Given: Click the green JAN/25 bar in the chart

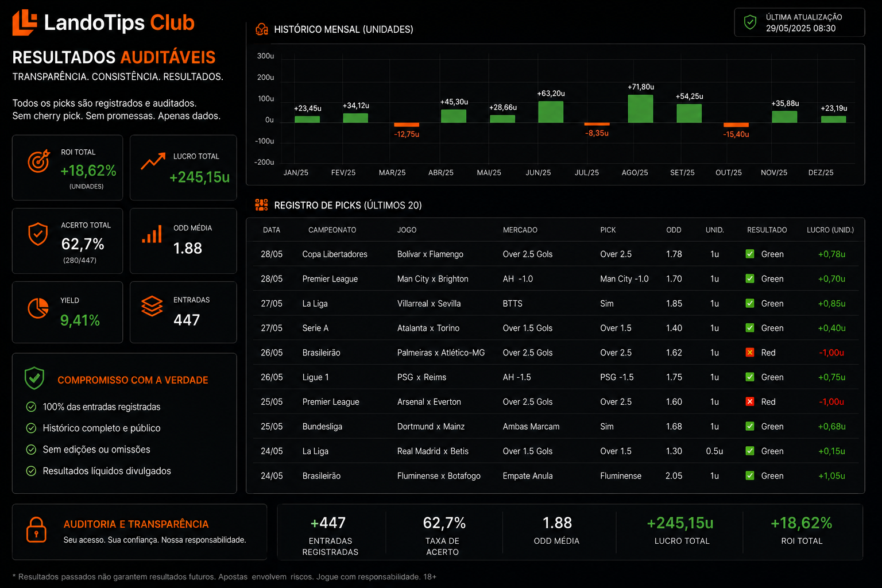Looking at the screenshot, I should click(x=307, y=119).
